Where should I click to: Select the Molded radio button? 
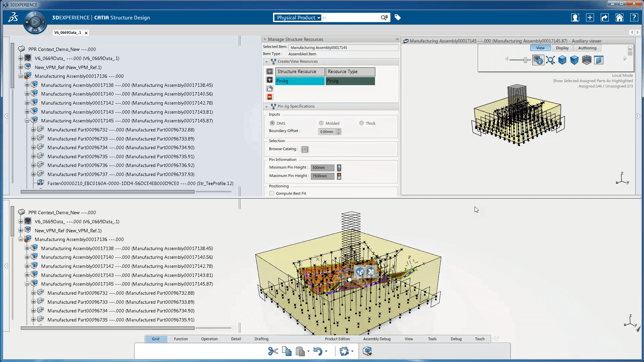pos(321,123)
